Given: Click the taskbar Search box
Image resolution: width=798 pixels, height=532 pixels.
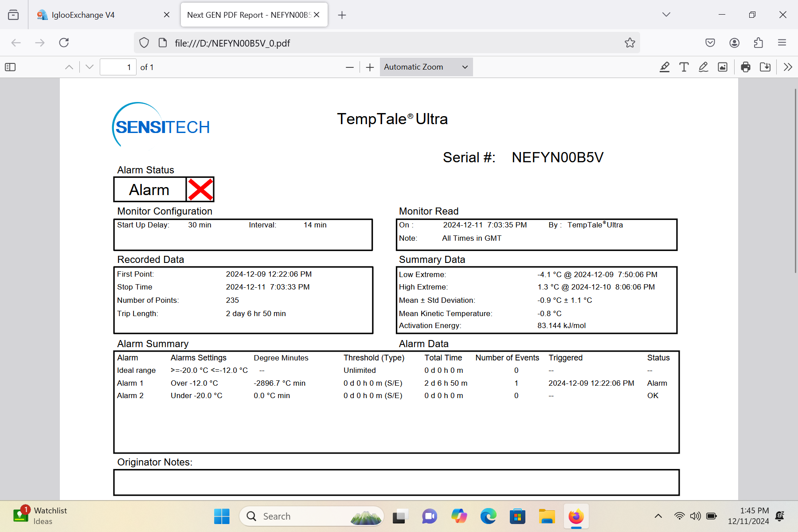Looking at the screenshot, I should click(x=311, y=516).
